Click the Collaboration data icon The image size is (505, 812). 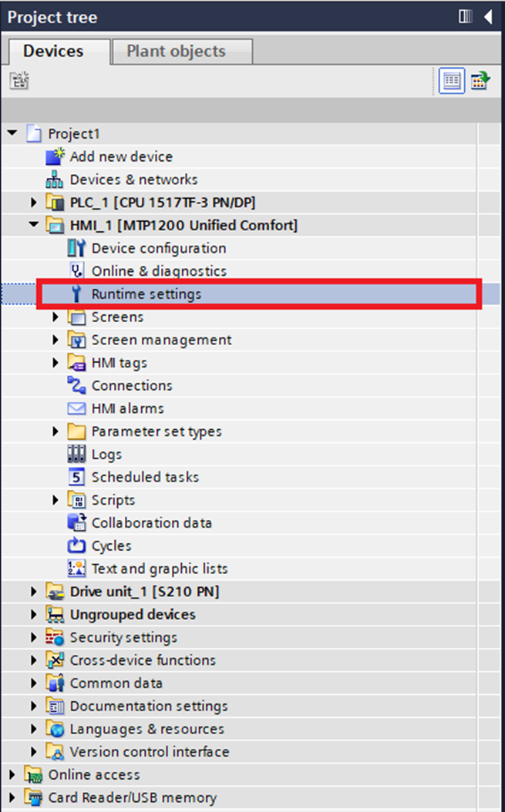(77, 522)
